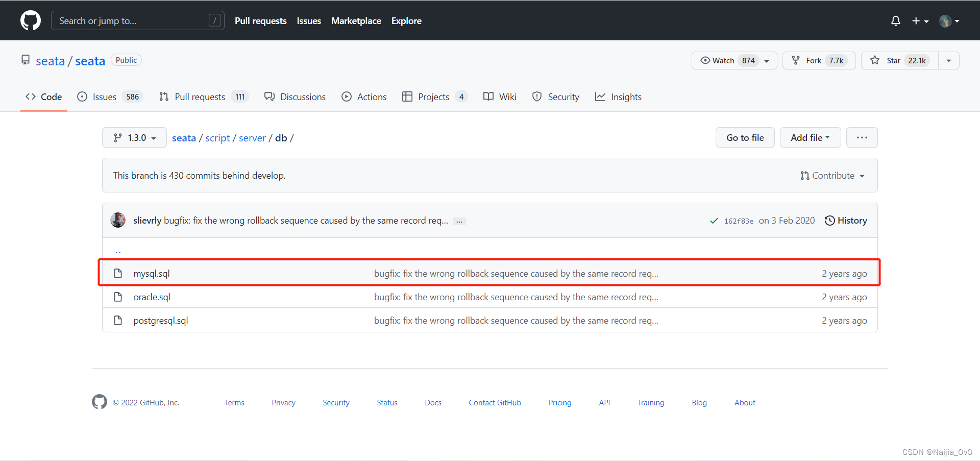Focus the Search or jump to field

coord(138,20)
